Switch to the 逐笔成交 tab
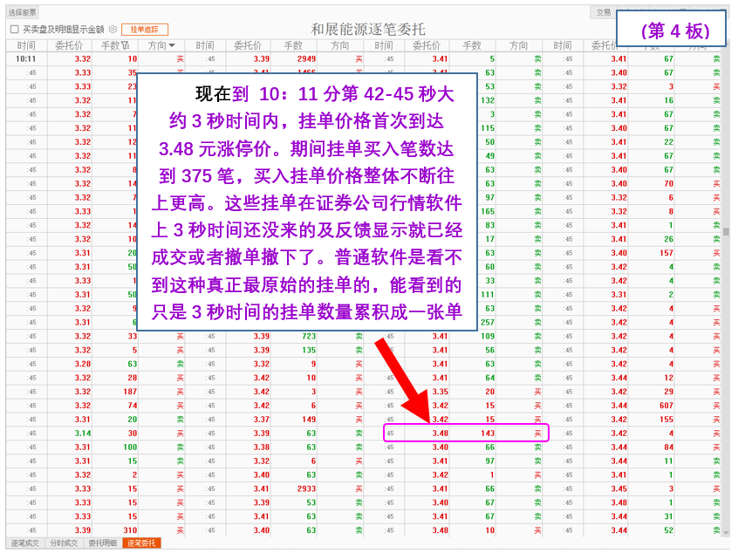This screenshot has height=560, width=745. (x=24, y=543)
